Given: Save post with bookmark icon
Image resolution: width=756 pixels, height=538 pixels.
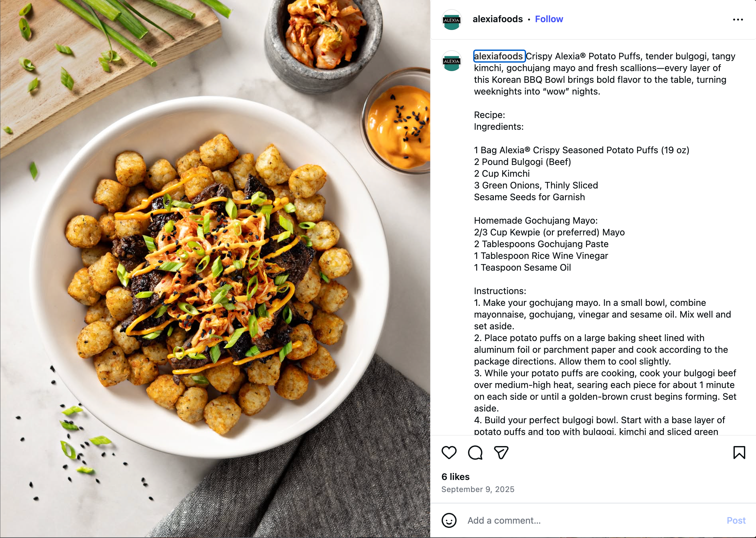Looking at the screenshot, I should point(739,453).
